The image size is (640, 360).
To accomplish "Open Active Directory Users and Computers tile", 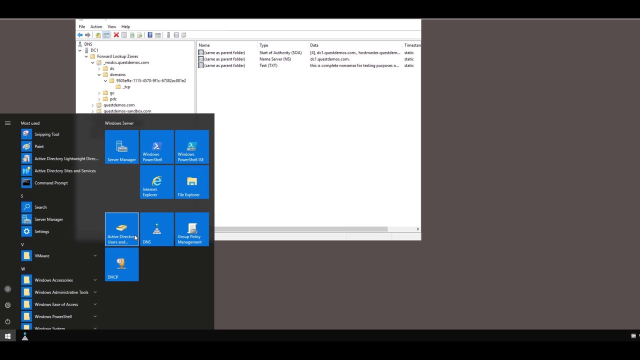I will pyautogui.click(x=122, y=229).
